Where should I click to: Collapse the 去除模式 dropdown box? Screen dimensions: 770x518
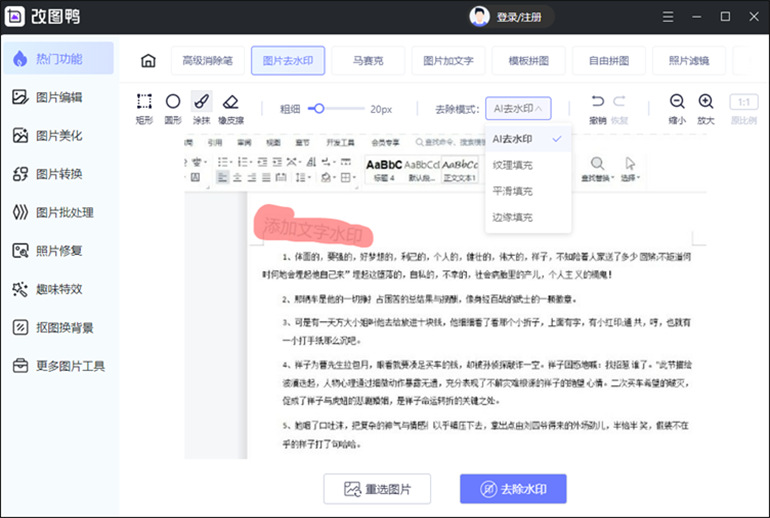pyautogui.click(x=518, y=108)
